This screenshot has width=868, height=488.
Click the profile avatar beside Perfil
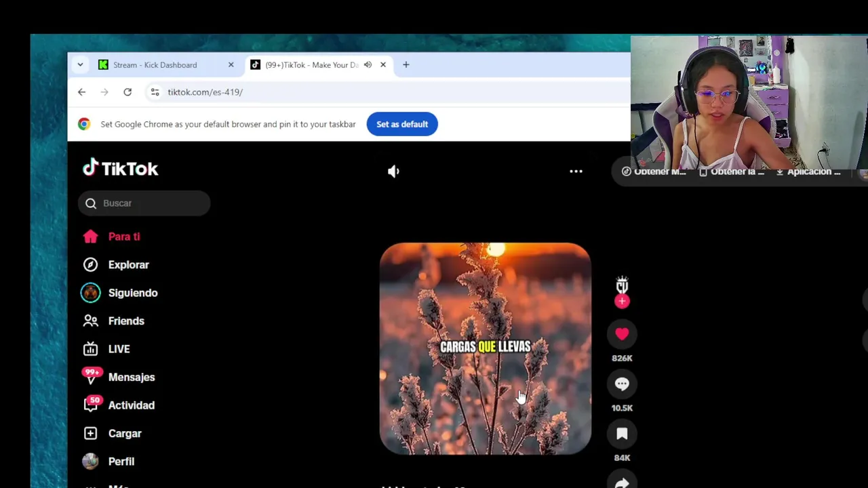90,462
